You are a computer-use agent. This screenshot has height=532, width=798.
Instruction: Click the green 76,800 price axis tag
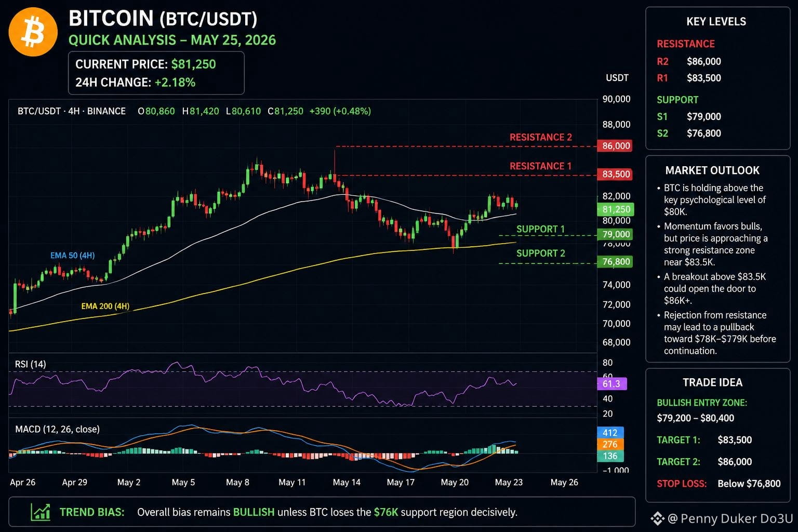point(616,262)
